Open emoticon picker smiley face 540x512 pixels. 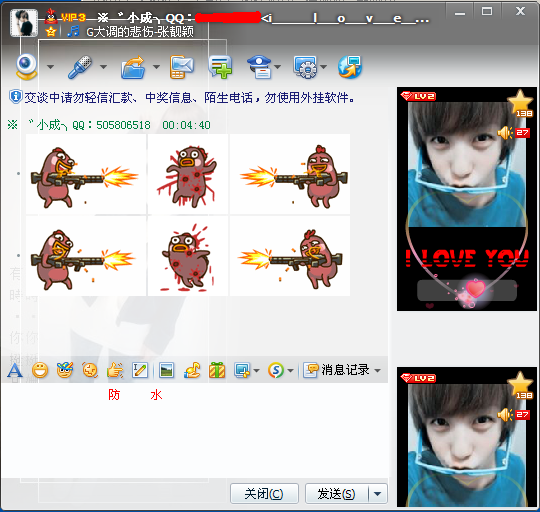(40, 370)
